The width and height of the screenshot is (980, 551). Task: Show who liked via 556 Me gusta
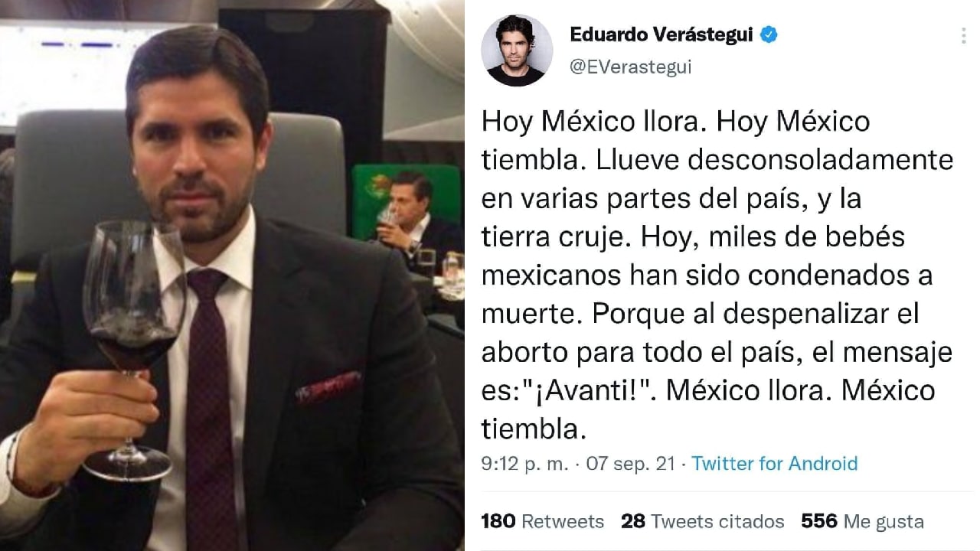pos(863,521)
